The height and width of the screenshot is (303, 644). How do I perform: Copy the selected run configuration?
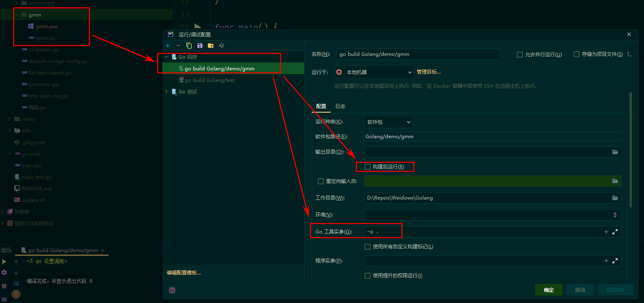click(189, 46)
